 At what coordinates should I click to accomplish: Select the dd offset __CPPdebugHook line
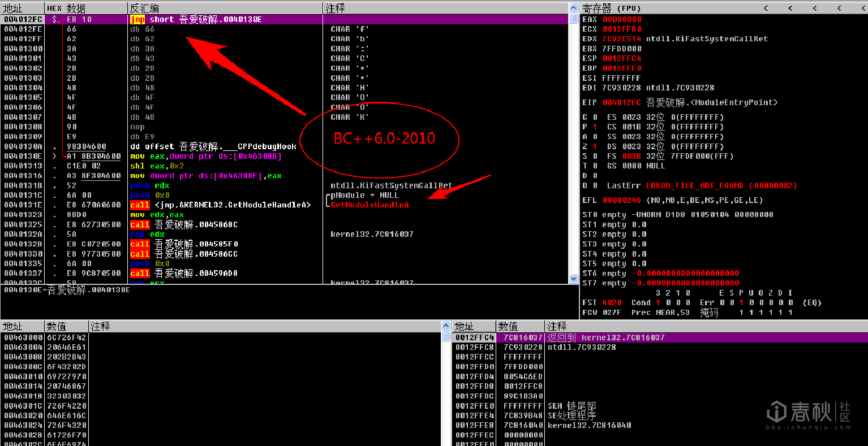click(285, 146)
